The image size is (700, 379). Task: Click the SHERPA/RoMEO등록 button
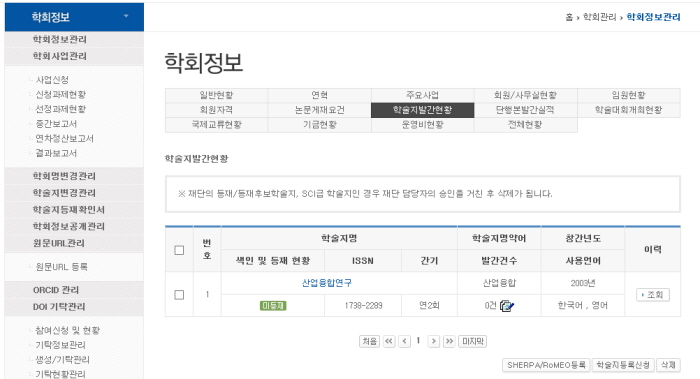tap(546, 365)
